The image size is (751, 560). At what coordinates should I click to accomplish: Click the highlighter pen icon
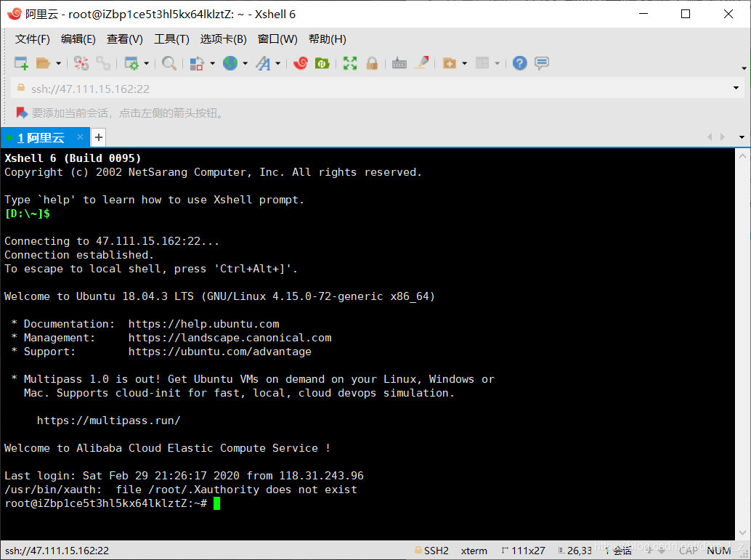click(421, 62)
